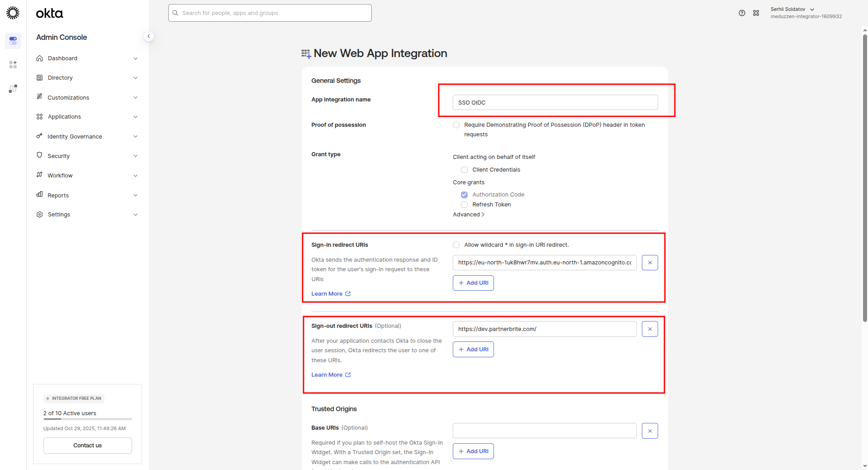The width and height of the screenshot is (868, 470).
Task: Click external link icon beside sign-in Learn More
Action: 348,294
